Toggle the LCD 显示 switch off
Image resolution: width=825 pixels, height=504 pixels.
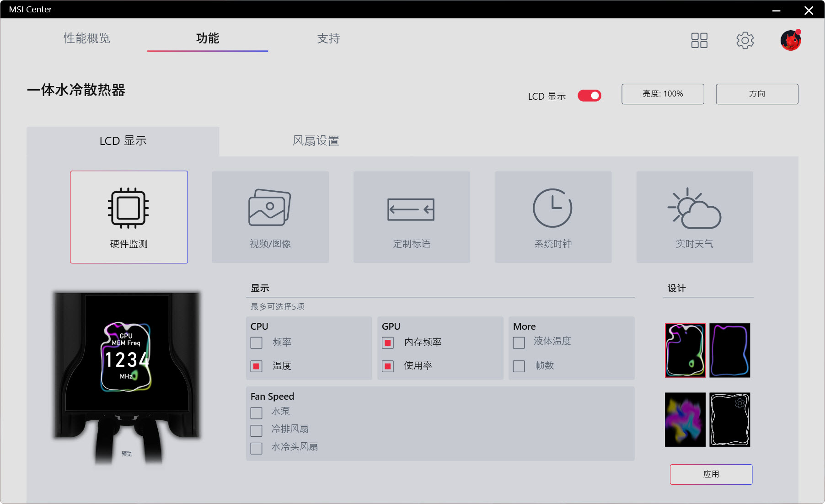click(589, 96)
